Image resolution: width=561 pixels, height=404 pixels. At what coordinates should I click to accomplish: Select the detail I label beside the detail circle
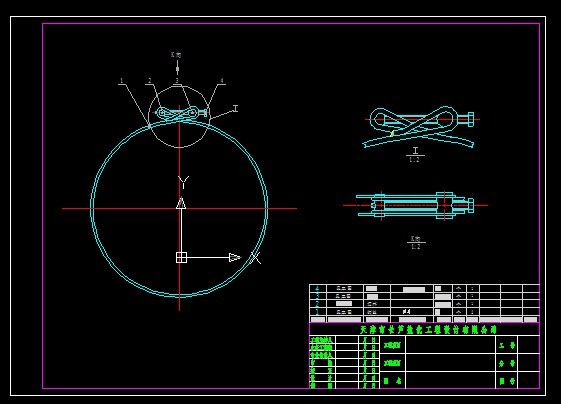pyautogui.click(x=235, y=108)
